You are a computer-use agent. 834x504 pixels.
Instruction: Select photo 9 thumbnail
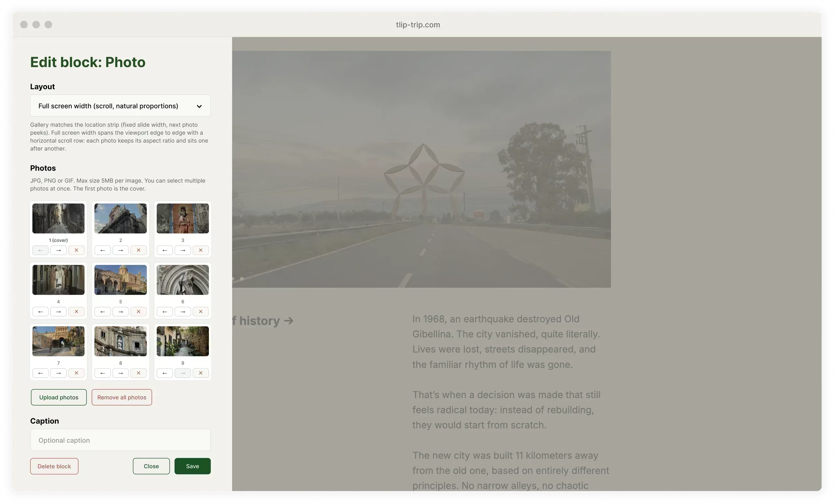183,341
